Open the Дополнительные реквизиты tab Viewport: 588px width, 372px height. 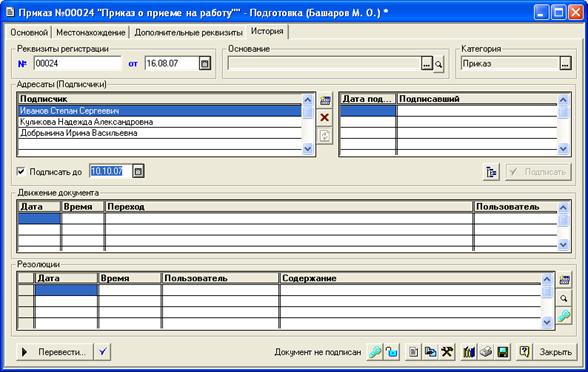[x=188, y=33]
